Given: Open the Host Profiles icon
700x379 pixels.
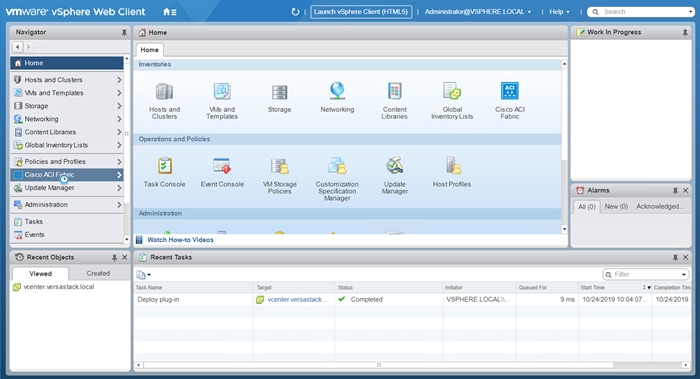Looking at the screenshot, I should tap(452, 166).
